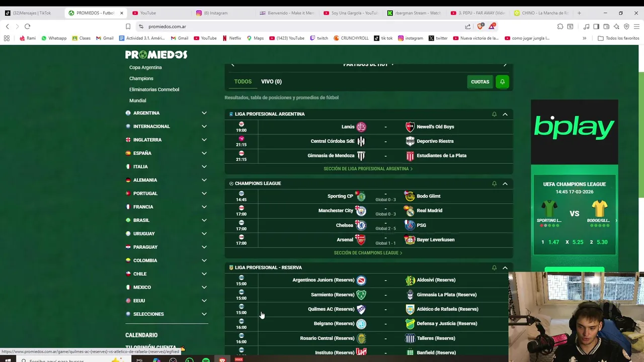Image resolution: width=644 pixels, height=362 pixels.
Task: Click the Sporting CP crest
Action: 360,196
